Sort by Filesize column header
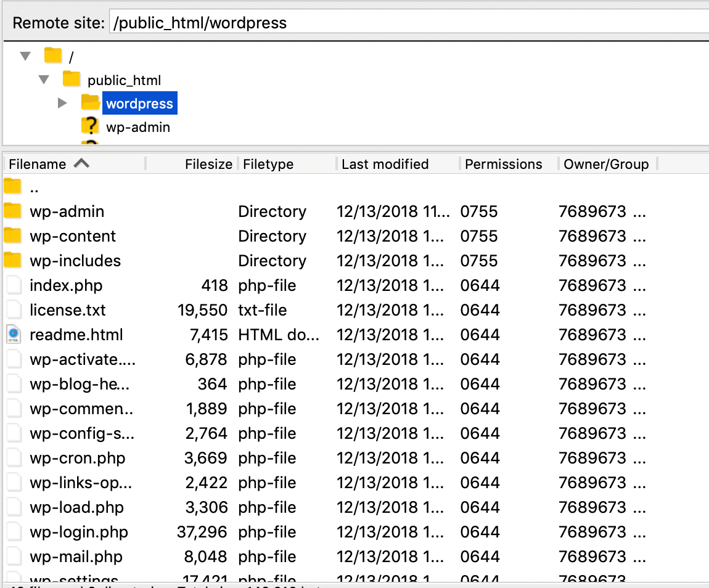This screenshot has width=709, height=588. (x=208, y=164)
